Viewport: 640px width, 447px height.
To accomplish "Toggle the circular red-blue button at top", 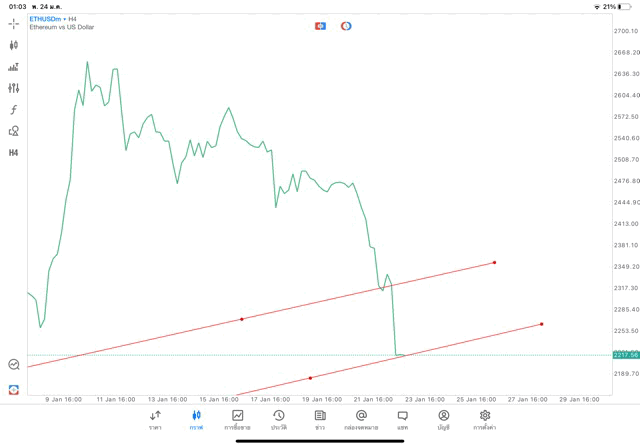I will 346,25.
